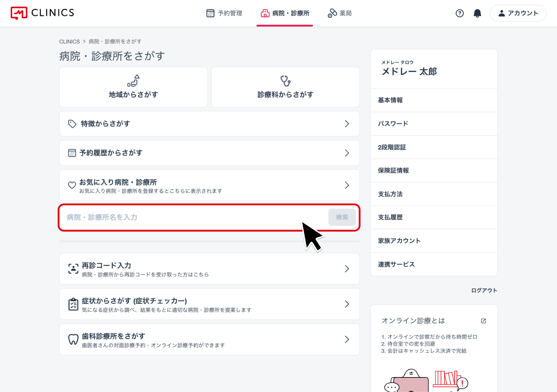Open 基本情報 in account menu
Image resolution: width=557 pixels, height=392 pixels.
(x=434, y=100)
